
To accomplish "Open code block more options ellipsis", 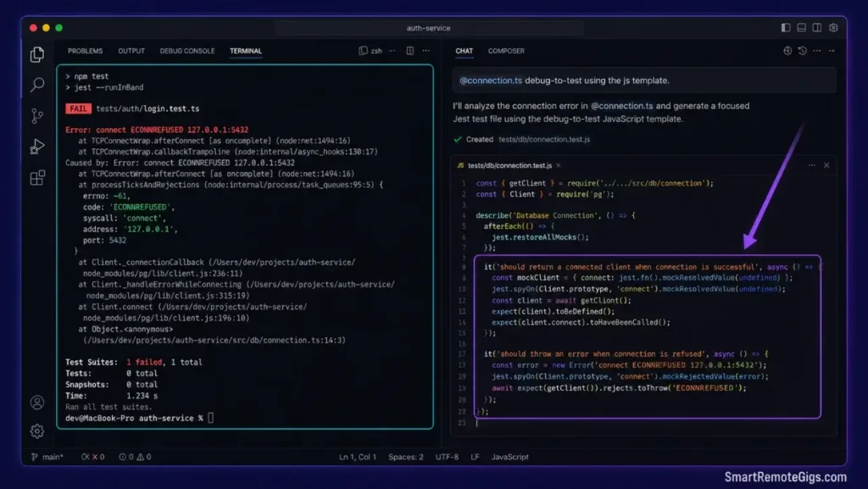I will (811, 165).
